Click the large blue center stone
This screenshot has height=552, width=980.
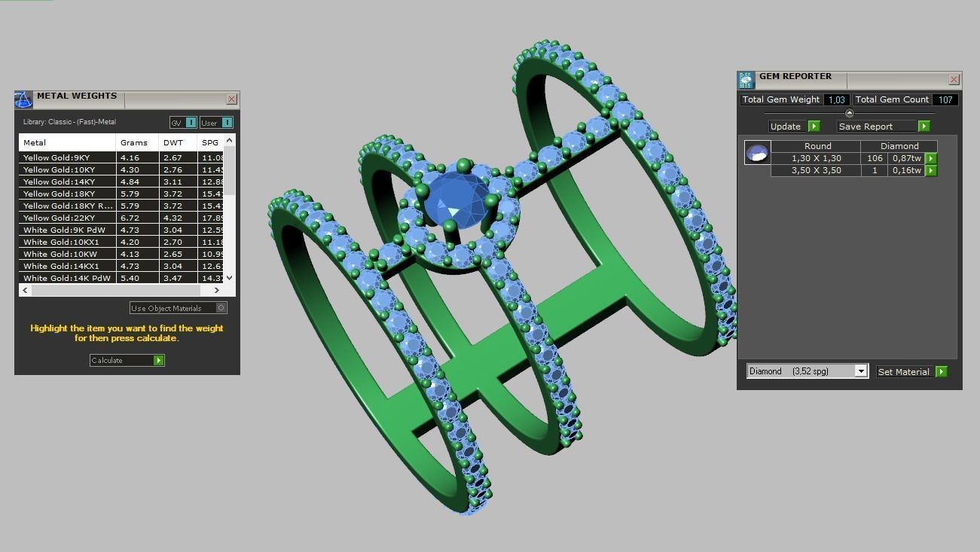click(x=456, y=200)
